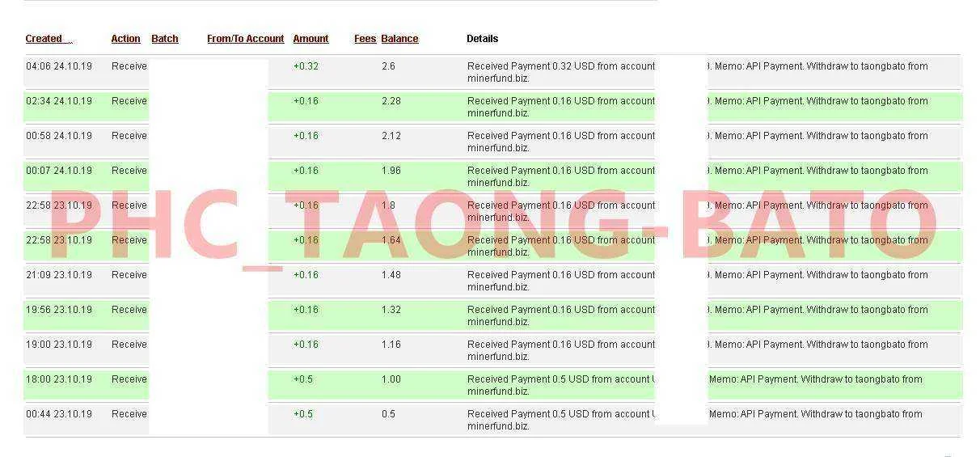
Task: Click +0.5 amount in 00:44 row
Action: pos(303,414)
